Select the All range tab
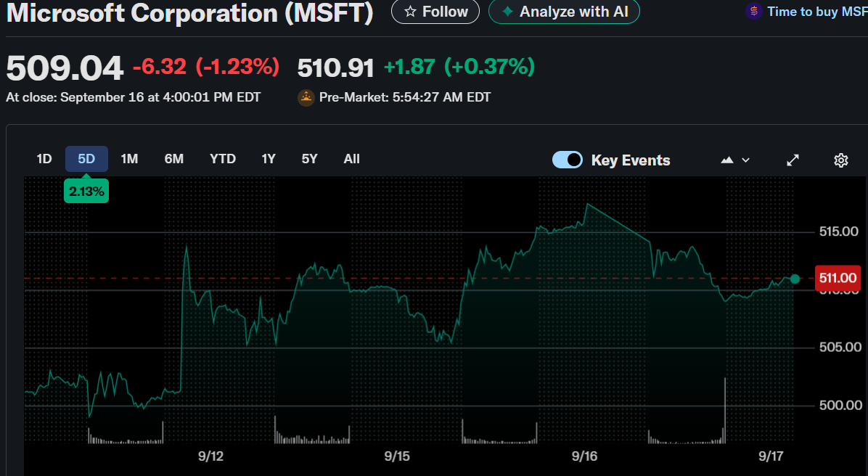 coord(351,160)
